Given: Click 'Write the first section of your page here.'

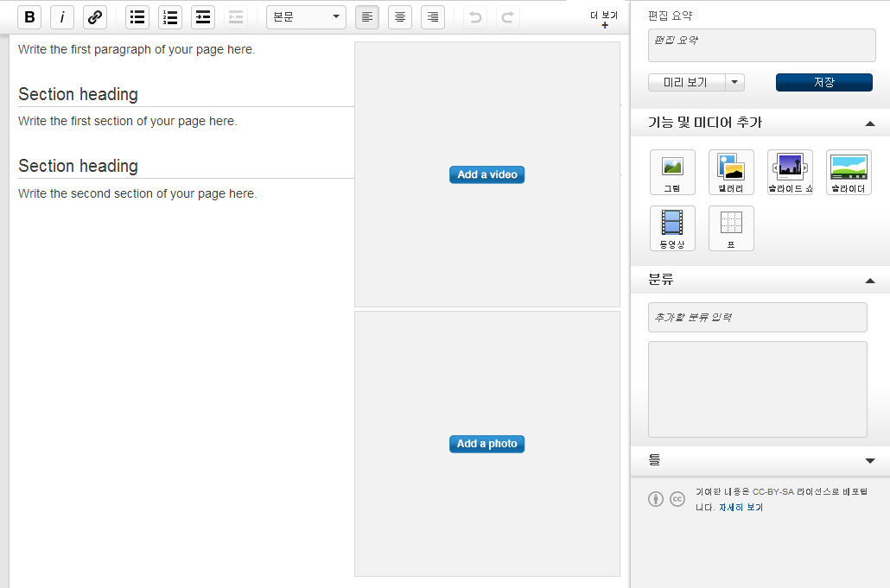Looking at the screenshot, I should click(x=128, y=121).
